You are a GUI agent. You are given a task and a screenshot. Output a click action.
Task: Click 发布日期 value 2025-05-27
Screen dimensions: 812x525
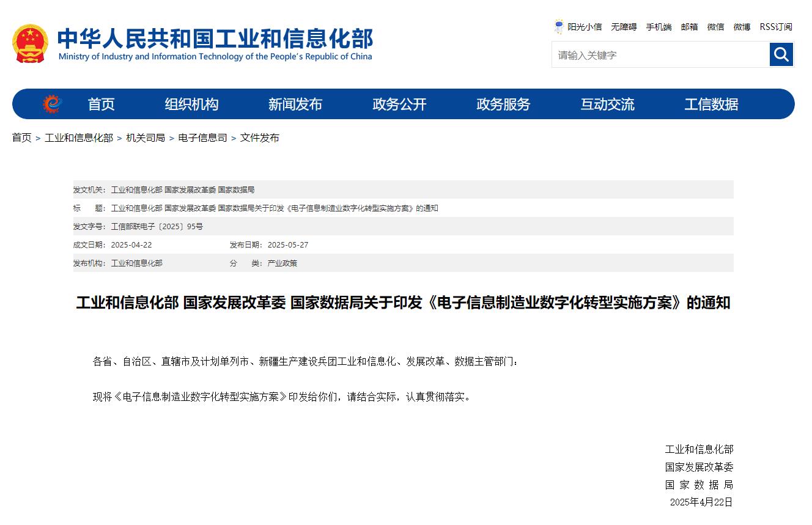point(288,245)
